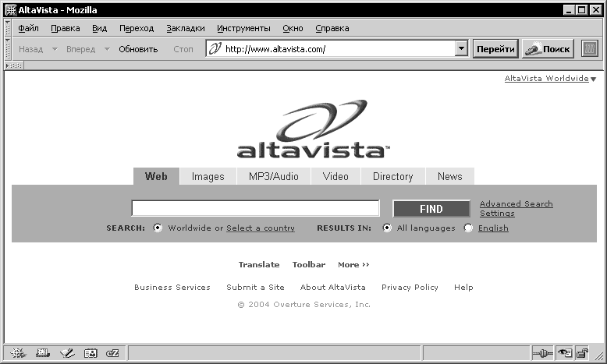Open the URL bar history dropdown
Screen dimensions: 607x364
(x=461, y=49)
